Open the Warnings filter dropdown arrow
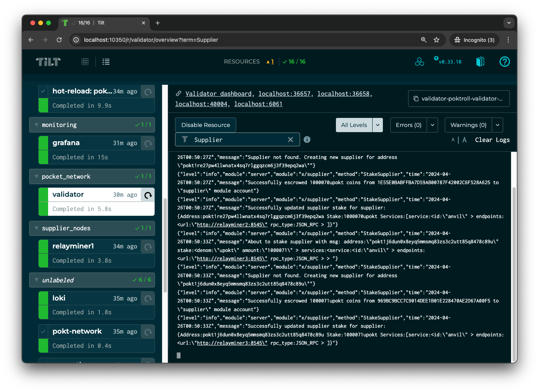 click(498, 125)
